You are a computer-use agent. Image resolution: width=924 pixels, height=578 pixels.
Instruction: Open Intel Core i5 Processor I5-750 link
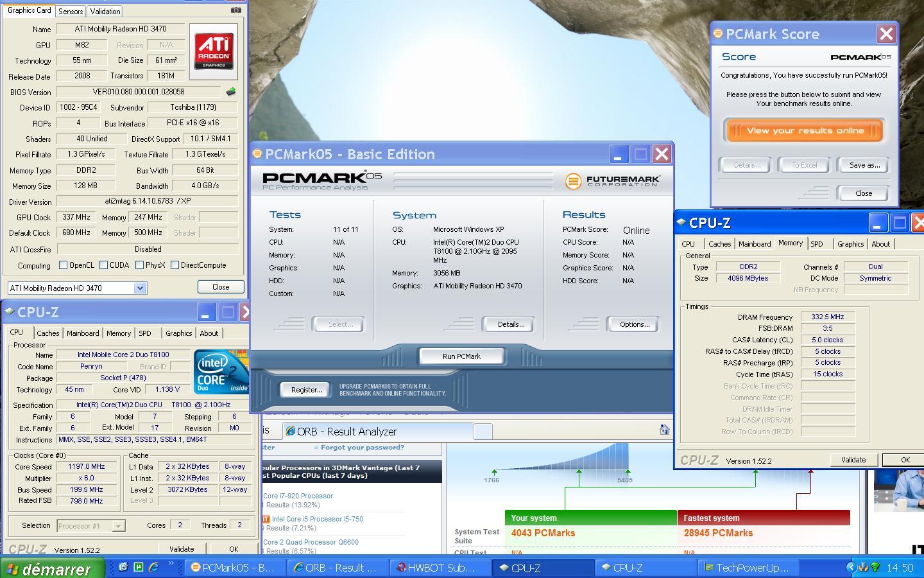317,519
